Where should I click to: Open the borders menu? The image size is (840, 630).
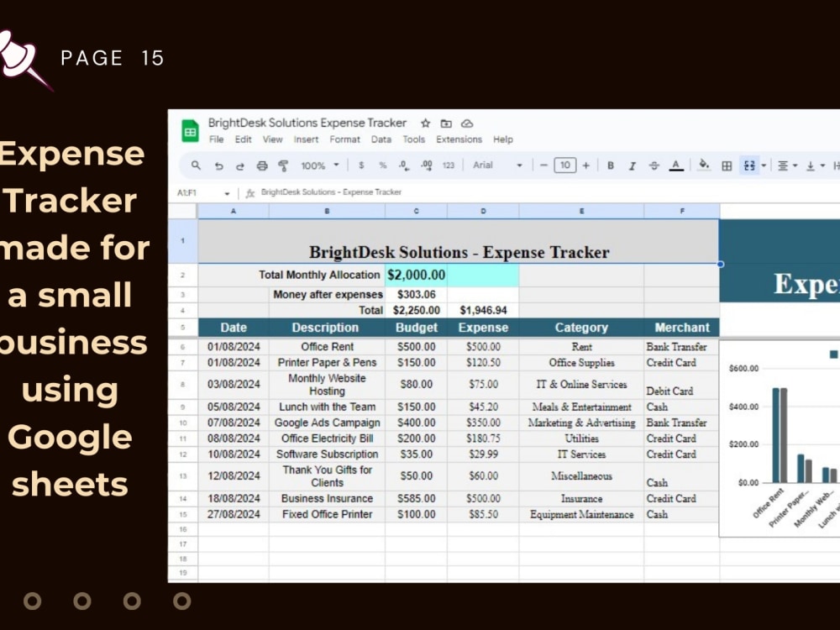tap(727, 166)
